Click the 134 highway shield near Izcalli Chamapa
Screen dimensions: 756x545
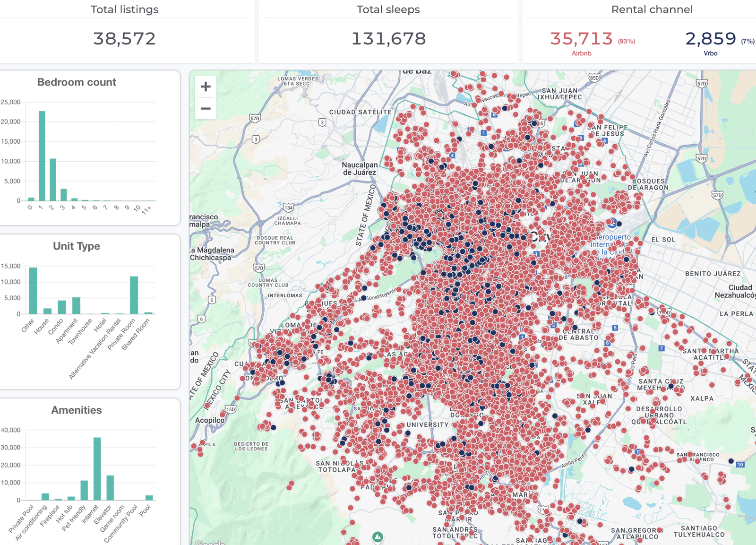(288, 208)
